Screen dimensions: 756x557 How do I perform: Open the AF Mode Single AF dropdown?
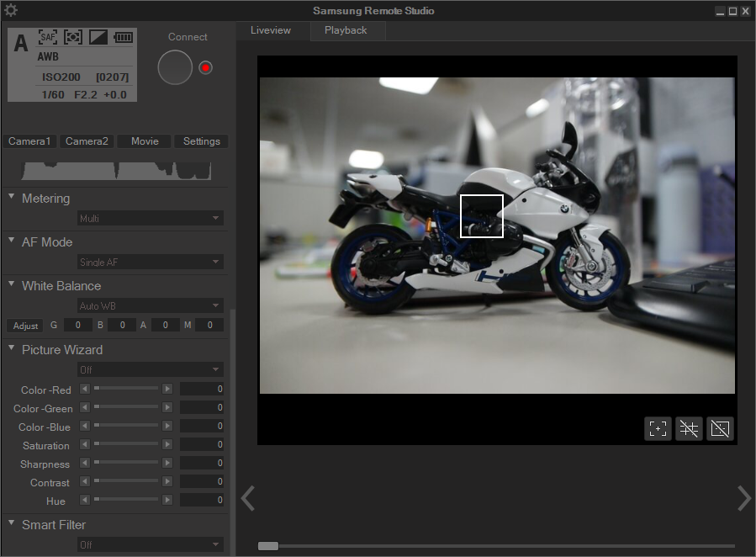point(151,263)
